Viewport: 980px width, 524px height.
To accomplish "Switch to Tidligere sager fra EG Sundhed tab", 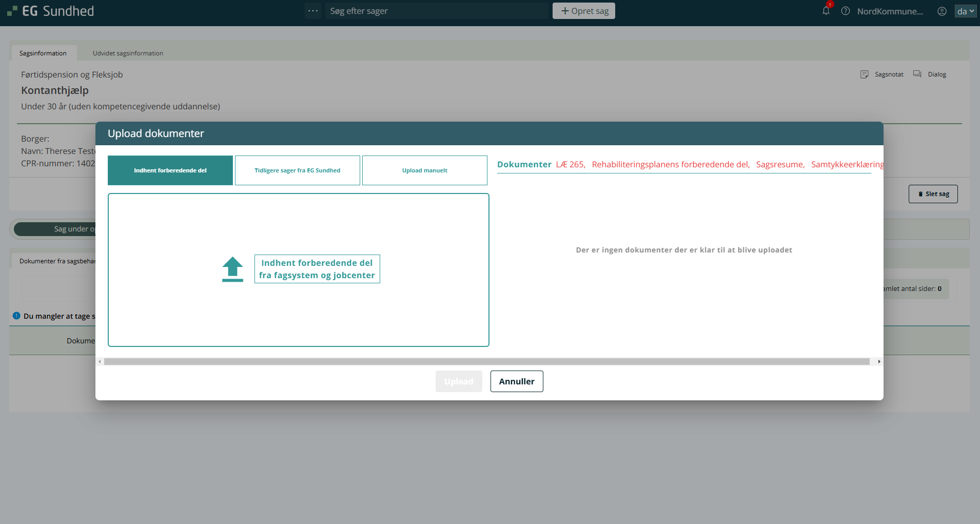I will coord(297,170).
